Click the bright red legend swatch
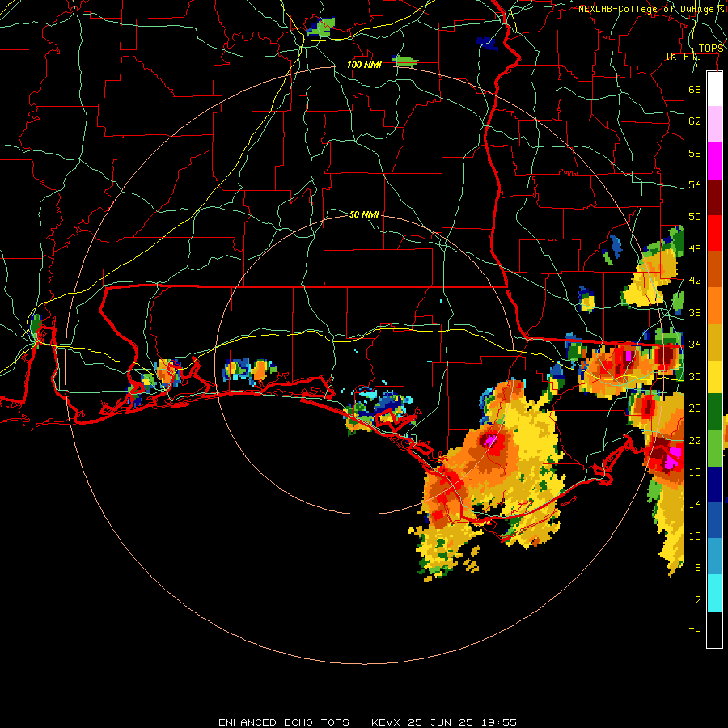The image size is (728, 728). click(x=714, y=233)
